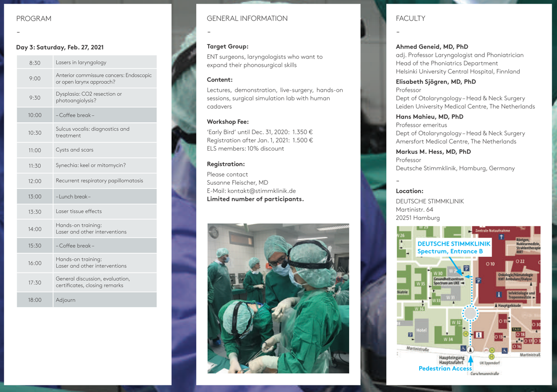
Task: Click the red info icon beside building O 13
Action: click(x=479, y=335)
